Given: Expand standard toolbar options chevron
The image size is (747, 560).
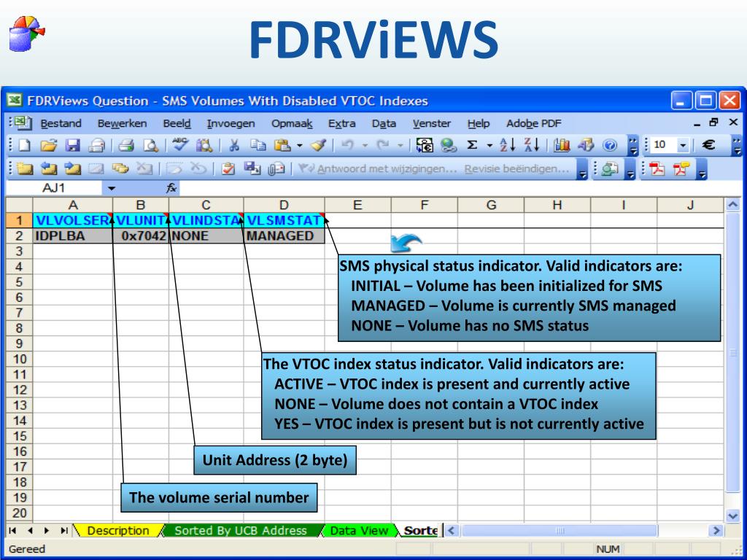Looking at the screenshot, I should pyautogui.click(x=632, y=146).
